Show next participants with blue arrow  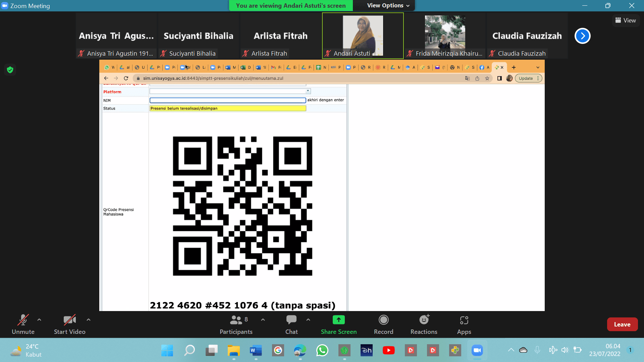(583, 36)
